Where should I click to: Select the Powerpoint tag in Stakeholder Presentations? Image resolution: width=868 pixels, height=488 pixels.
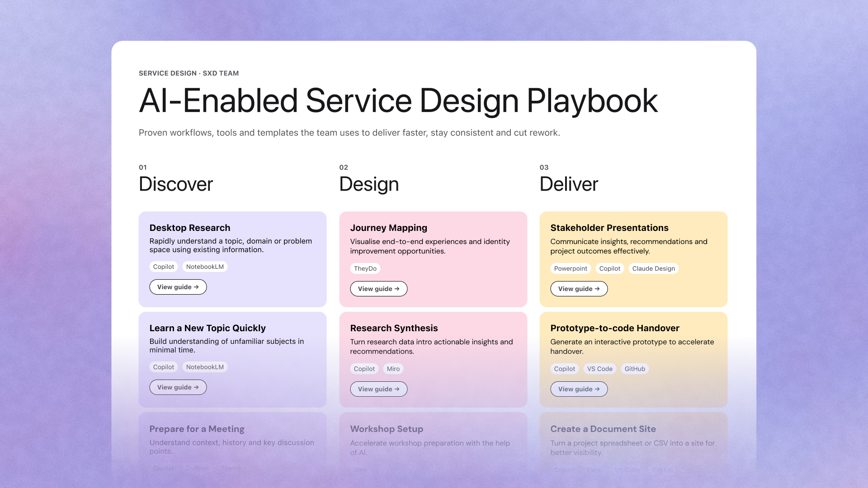[571, 268]
